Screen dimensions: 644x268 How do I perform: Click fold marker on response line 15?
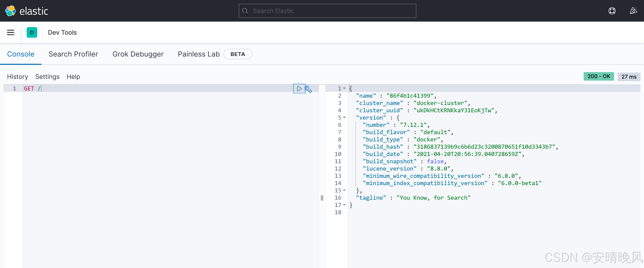(x=344, y=190)
